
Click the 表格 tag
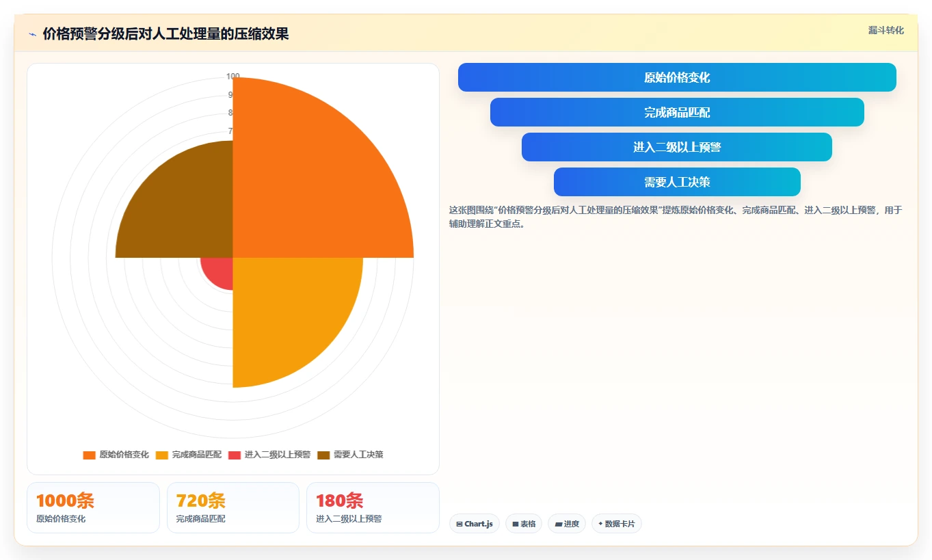coord(524,524)
